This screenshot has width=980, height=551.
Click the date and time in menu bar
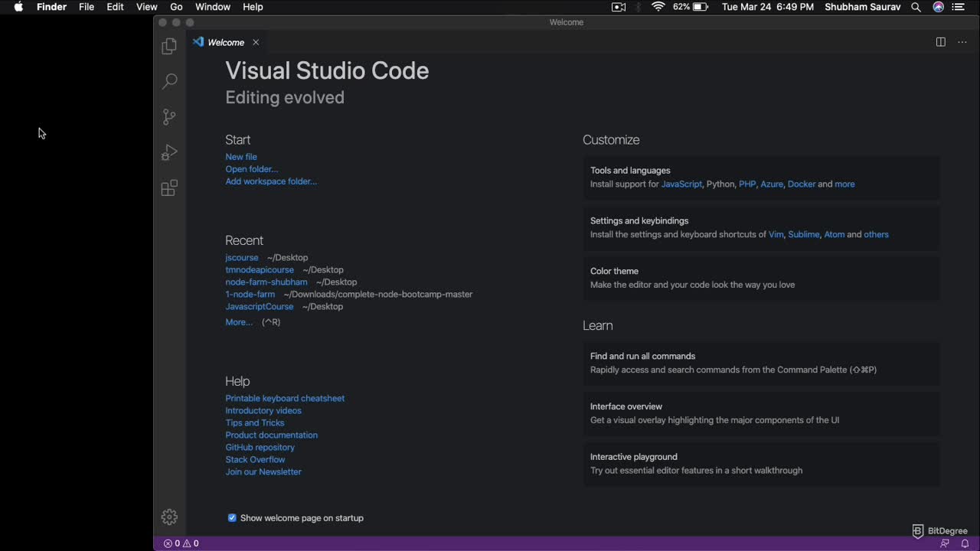click(x=768, y=7)
